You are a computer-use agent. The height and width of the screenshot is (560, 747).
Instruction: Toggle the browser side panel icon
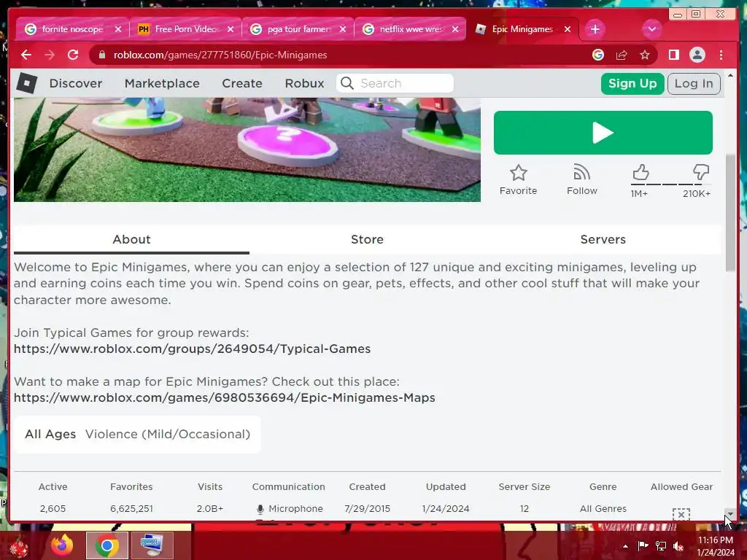(x=673, y=55)
